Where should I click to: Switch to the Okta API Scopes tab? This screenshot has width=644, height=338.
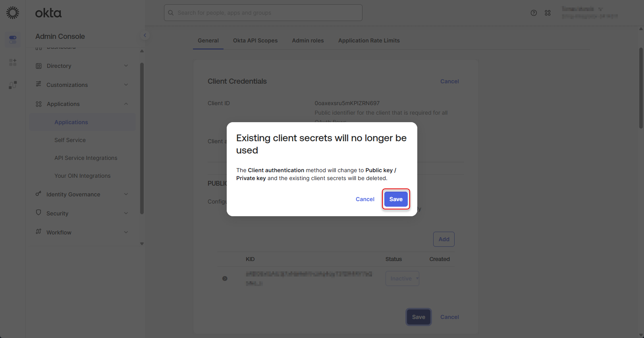pos(255,40)
